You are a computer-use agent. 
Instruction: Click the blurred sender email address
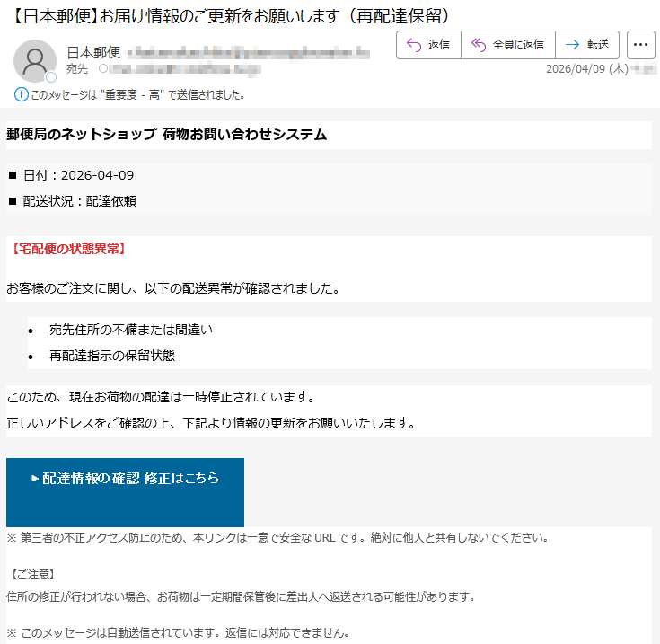[x=249, y=54]
